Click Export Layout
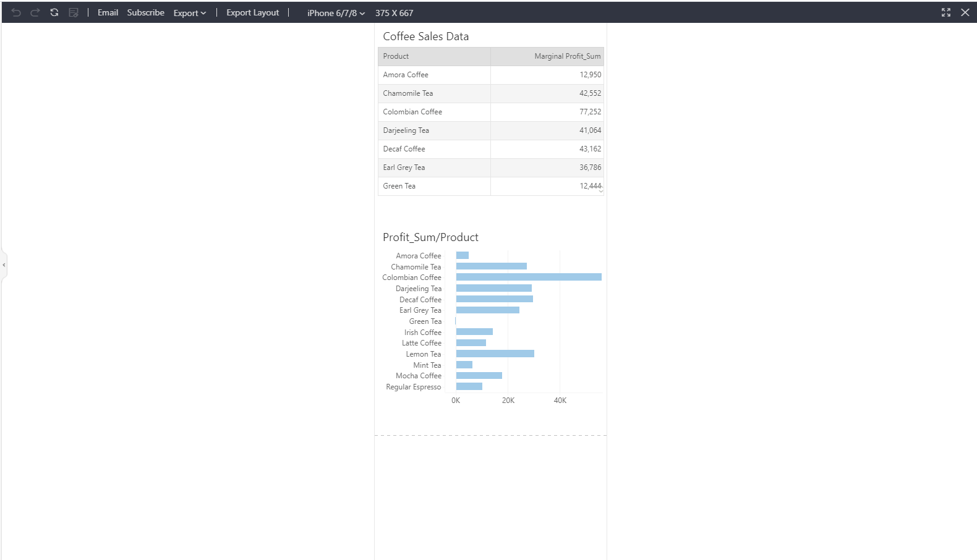Screen dimensions: 977x560 coord(252,12)
